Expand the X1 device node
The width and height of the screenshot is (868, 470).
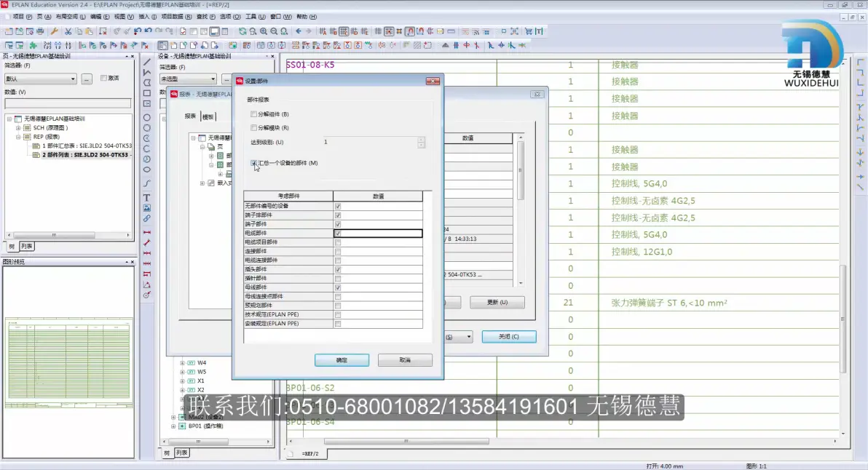182,381
